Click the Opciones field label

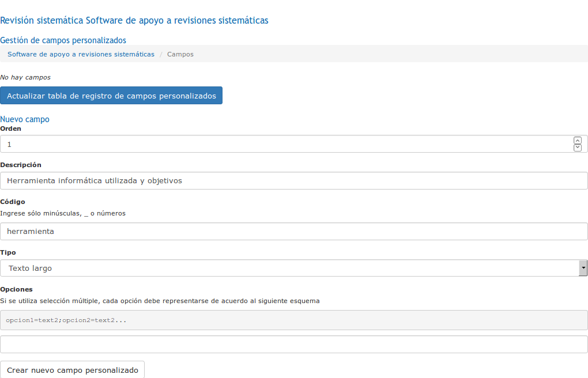pyautogui.click(x=17, y=289)
